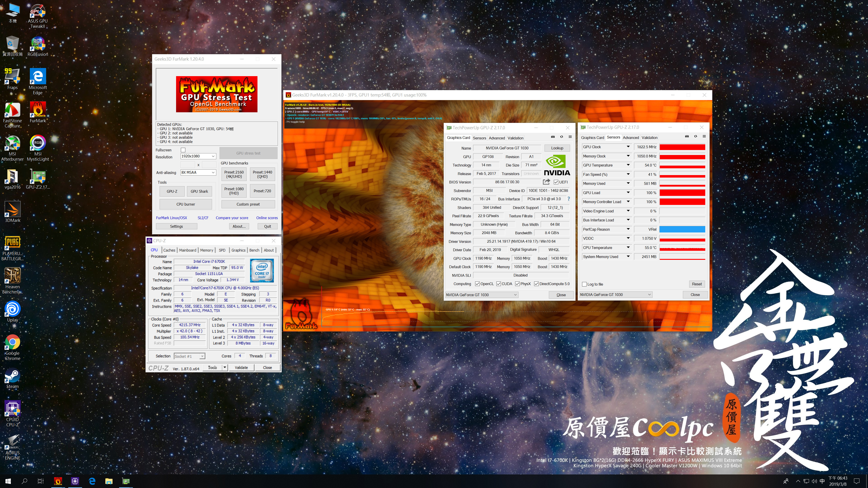Expand Fan Speed (%) sensor dropdown

[628, 174]
